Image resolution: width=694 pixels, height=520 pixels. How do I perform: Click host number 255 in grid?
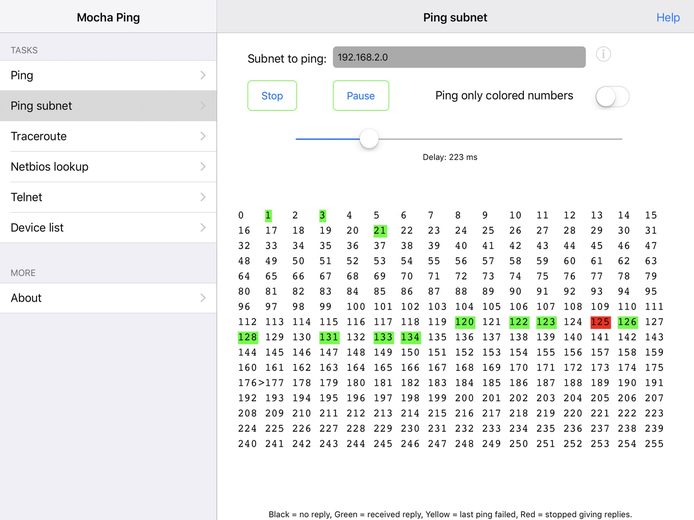click(654, 444)
